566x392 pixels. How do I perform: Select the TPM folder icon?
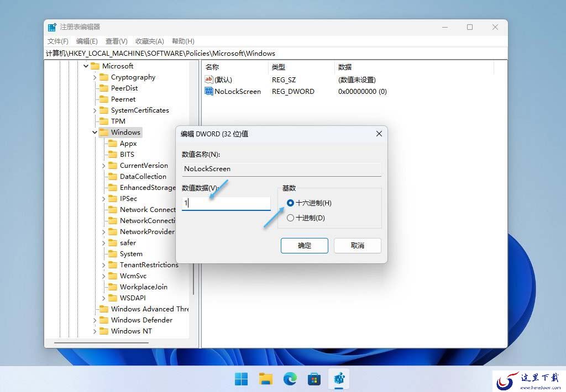click(104, 121)
